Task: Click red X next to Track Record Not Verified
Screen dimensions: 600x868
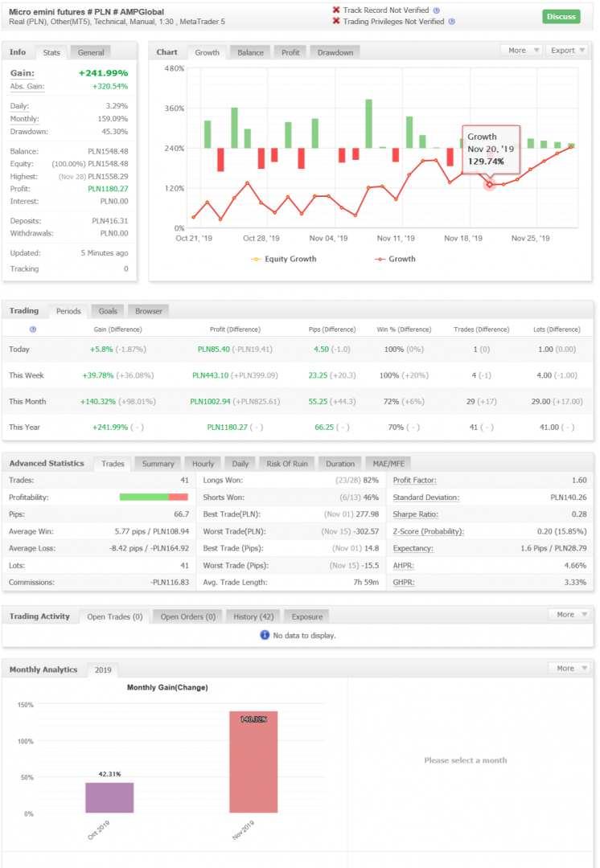Action: click(335, 10)
